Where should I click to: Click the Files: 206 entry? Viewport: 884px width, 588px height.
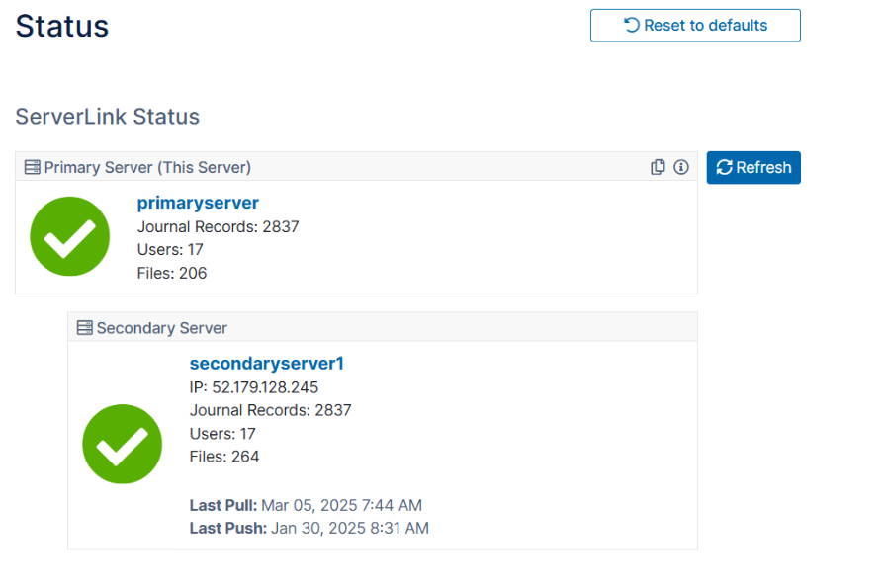click(x=172, y=273)
